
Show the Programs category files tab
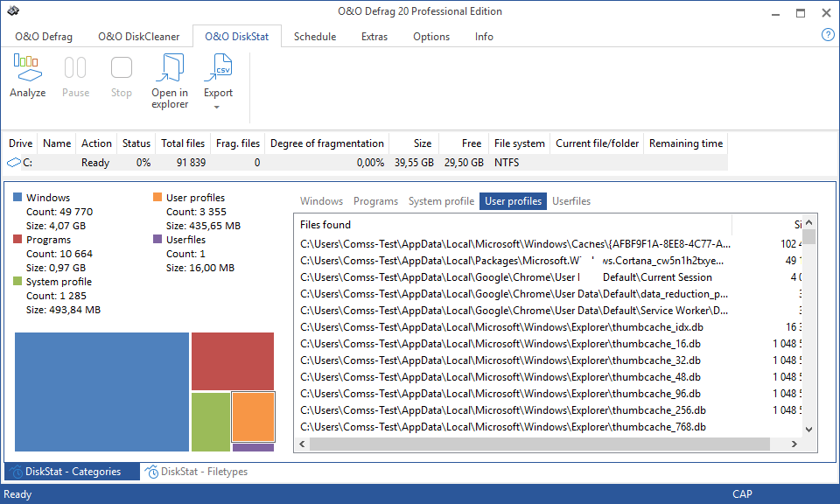[x=375, y=201]
